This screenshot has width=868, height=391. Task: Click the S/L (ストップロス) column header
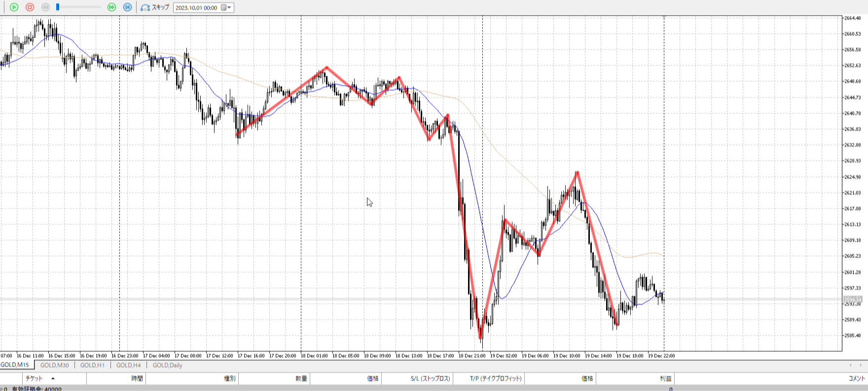click(430, 379)
